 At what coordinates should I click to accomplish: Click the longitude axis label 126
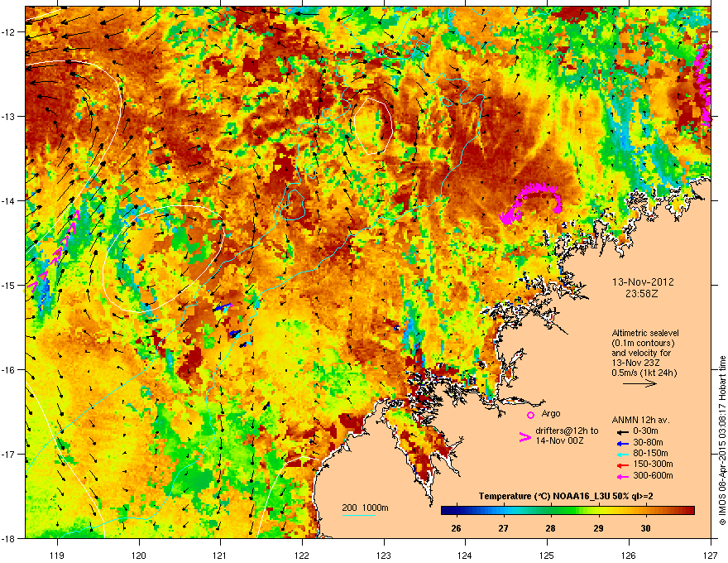point(628,555)
